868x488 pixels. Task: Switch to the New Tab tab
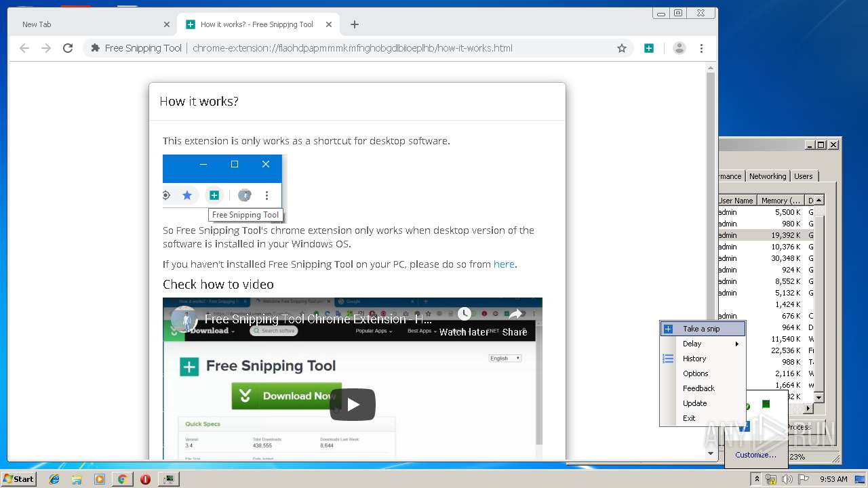(94, 24)
